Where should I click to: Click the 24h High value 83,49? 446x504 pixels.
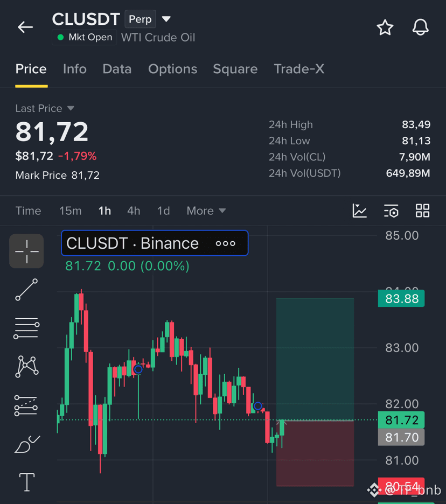(416, 124)
